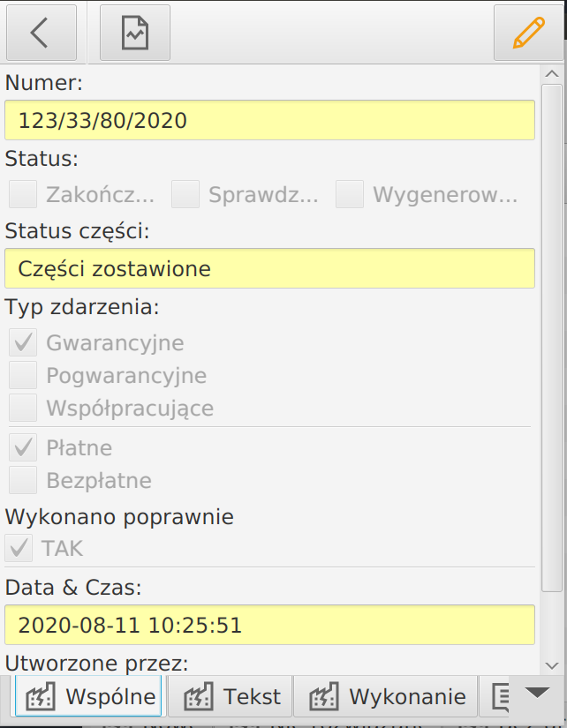
Task: Select the Wspólne tab
Action: [87, 696]
